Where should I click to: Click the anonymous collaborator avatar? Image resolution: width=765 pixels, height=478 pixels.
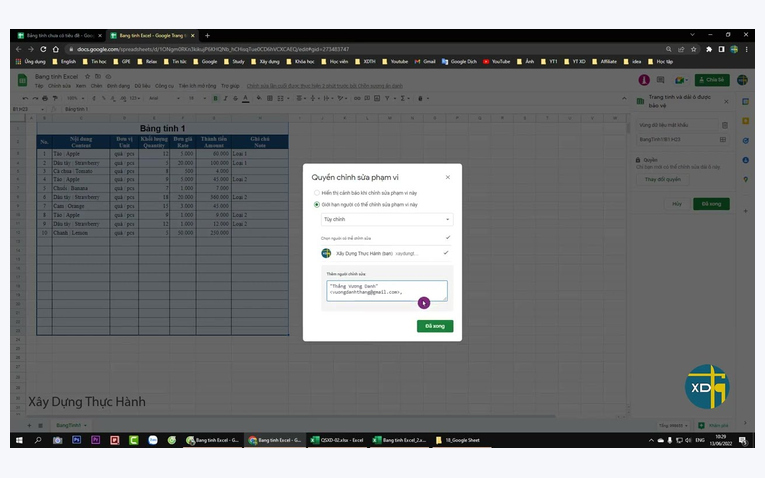tap(644, 80)
